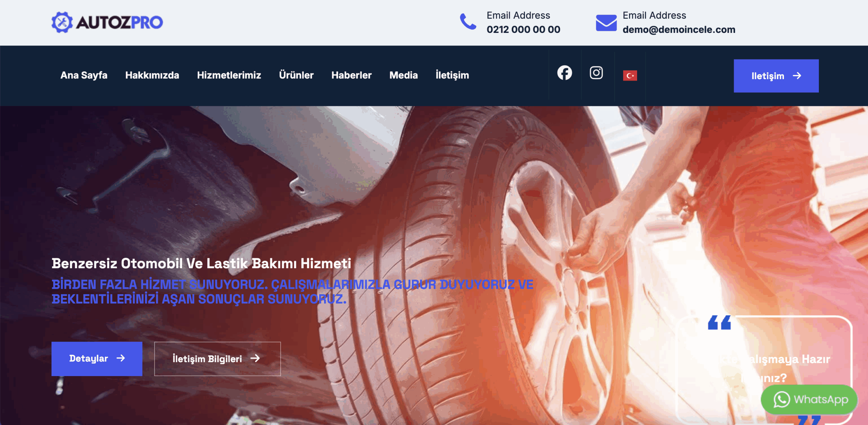Click heading Benzersiz Otomobil Ve Lastik Bakımı Hizmeti
This screenshot has width=868, height=425.
tap(201, 263)
